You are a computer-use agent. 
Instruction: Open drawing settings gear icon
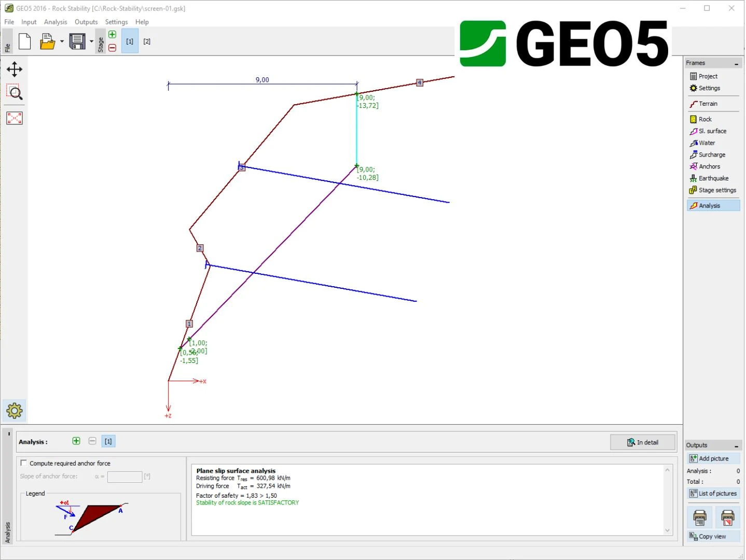15,411
